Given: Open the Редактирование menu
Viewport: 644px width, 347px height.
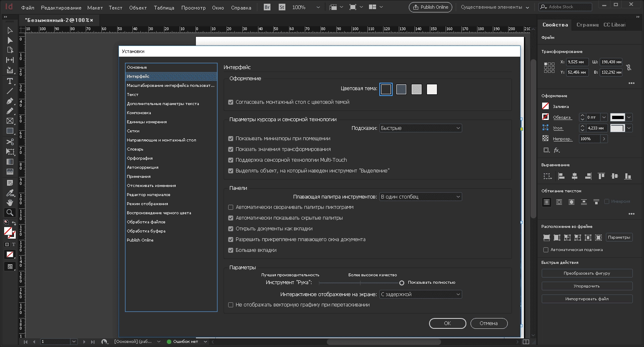Looking at the screenshot, I should pos(61,8).
